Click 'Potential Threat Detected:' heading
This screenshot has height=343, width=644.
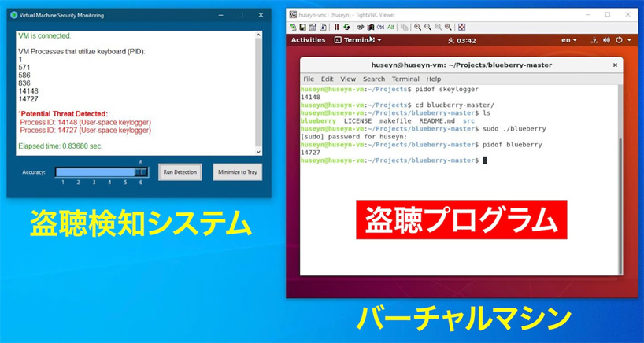pos(63,113)
